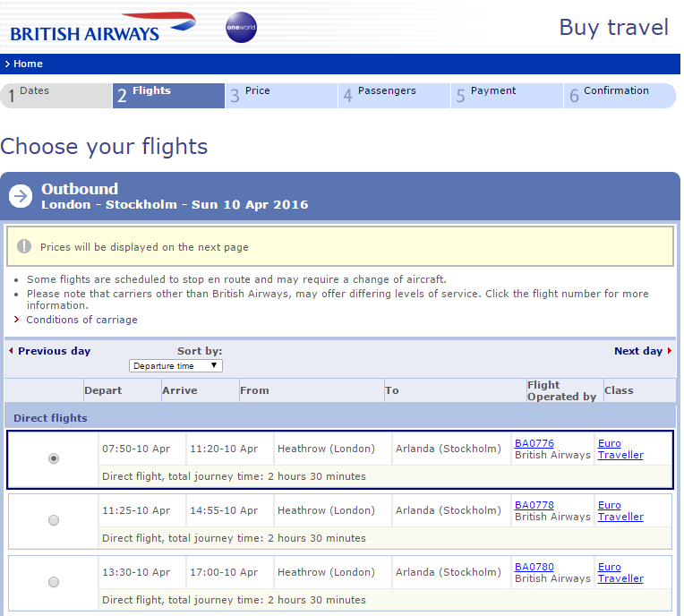Click the oneworld alliance logo
The width and height of the screenshot is (684, 616).
point(241,28)
